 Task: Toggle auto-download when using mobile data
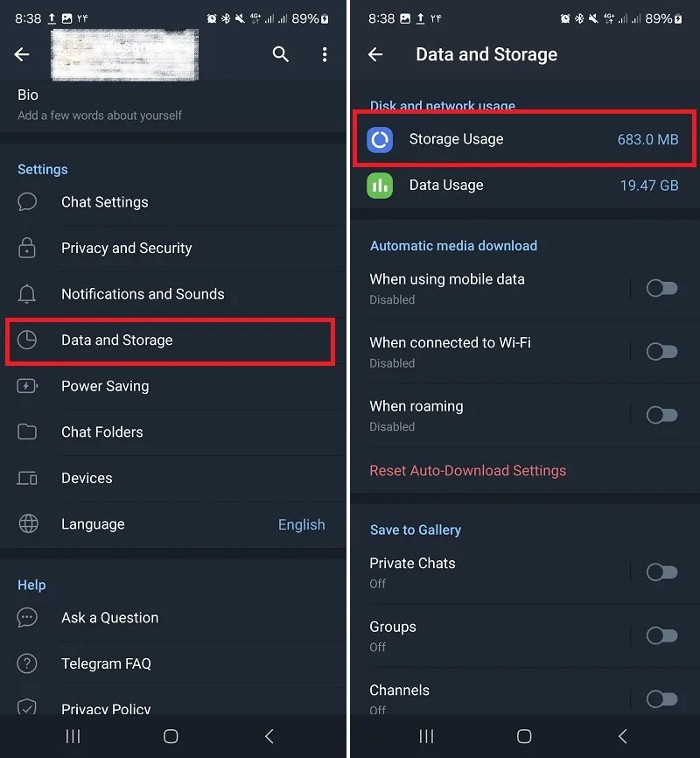(x=661, y=288)
